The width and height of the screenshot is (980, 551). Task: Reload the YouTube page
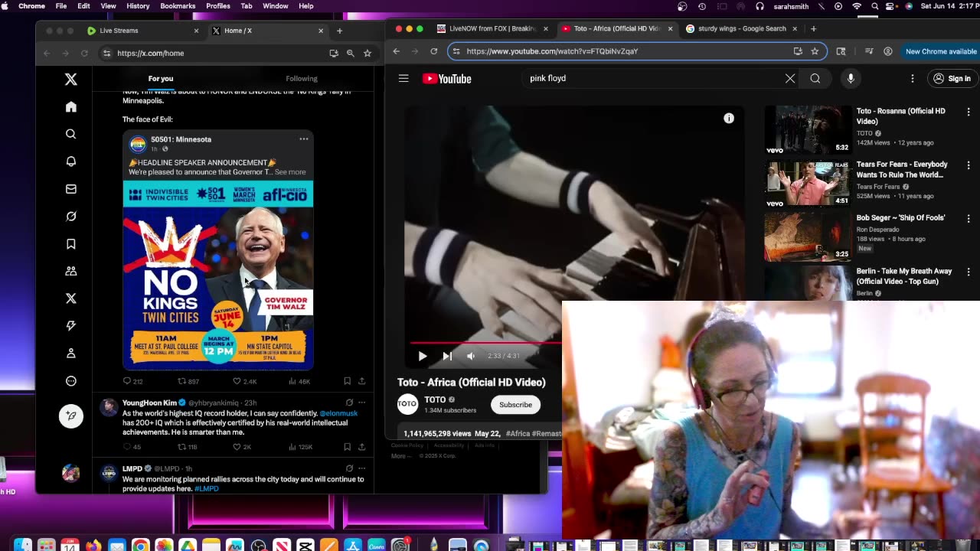pyautogui.click(x=434, y=51)
